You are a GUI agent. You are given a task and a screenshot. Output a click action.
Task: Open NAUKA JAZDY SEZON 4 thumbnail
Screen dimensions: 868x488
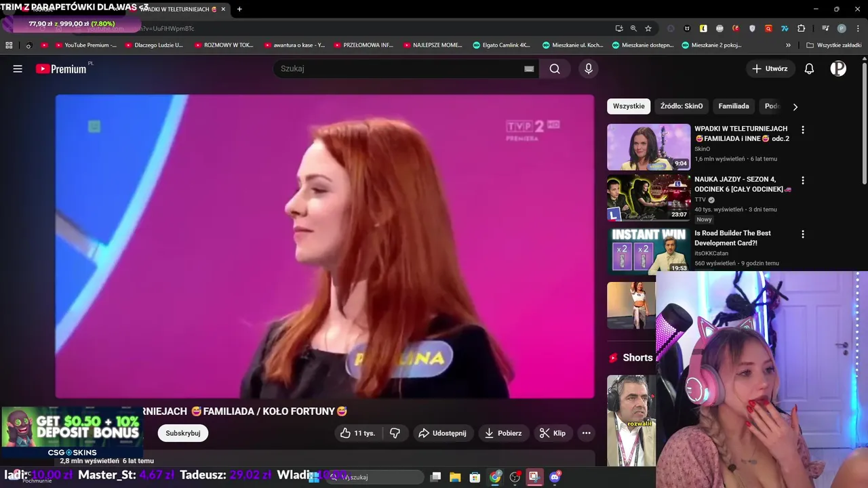[648, 197]
